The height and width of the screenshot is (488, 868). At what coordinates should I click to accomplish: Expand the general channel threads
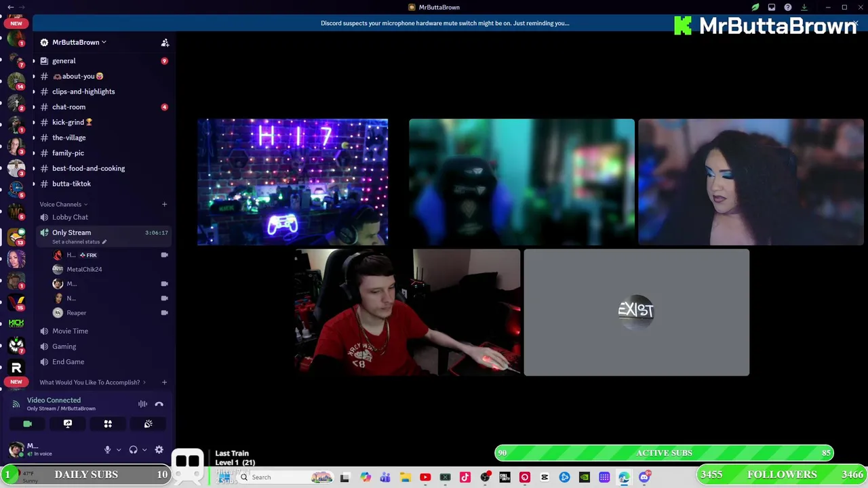pos(34,61)
